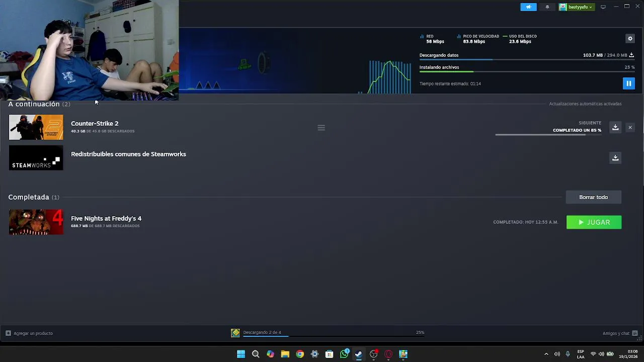Open Google Chrome from the taskbar
The width and height of the screenshot is (644, 362).
(x=300, y=354)
